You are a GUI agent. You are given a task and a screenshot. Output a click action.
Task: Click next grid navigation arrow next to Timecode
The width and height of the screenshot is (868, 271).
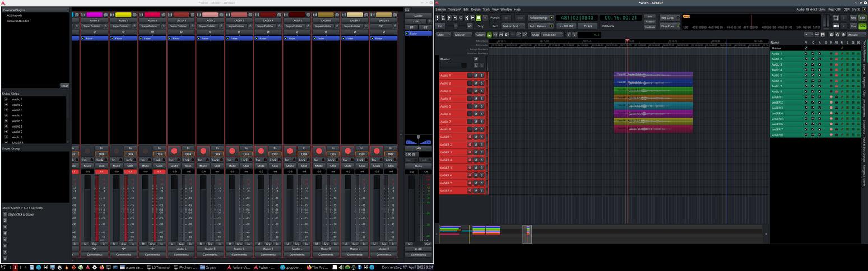574,35
